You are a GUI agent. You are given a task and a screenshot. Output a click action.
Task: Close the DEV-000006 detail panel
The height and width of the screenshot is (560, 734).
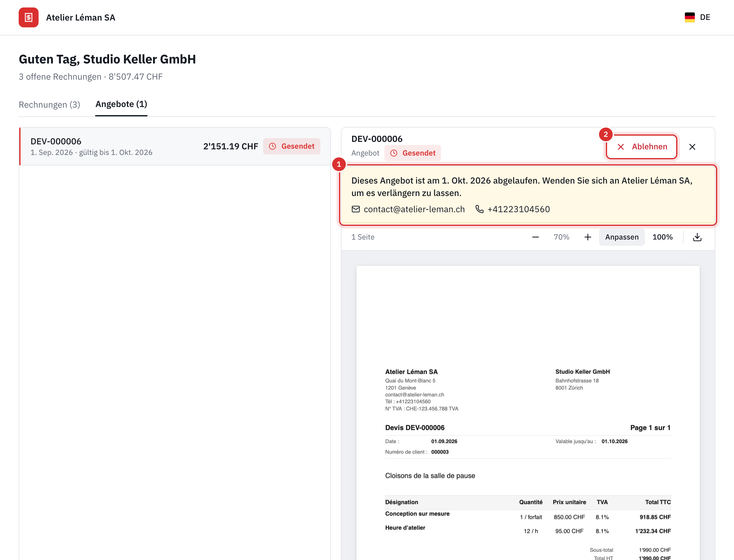coord(692,147)
